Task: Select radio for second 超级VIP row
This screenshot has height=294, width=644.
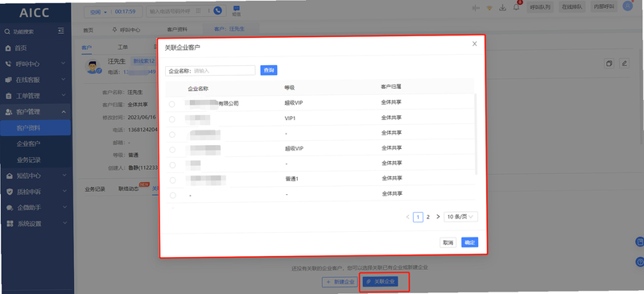Action: click(172, 150)
